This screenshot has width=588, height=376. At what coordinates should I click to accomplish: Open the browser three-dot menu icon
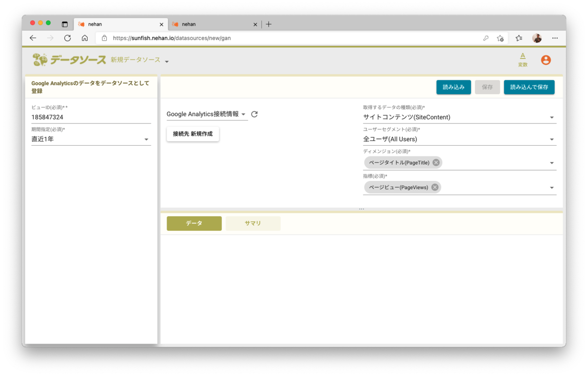coord(555,38)
